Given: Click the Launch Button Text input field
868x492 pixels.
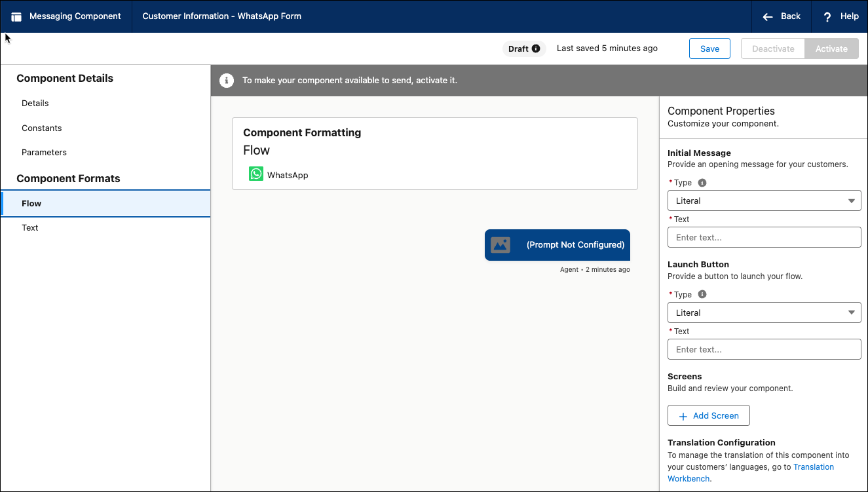Looking at the screenshot, I should tap(764, 349).
